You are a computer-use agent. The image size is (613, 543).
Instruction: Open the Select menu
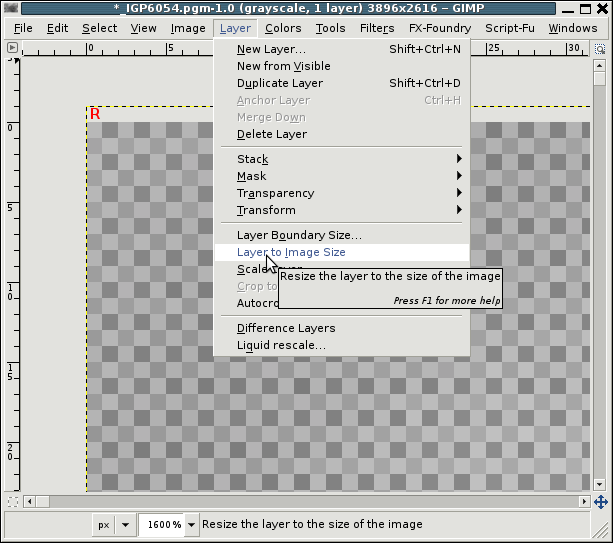(x=99, y=28)
